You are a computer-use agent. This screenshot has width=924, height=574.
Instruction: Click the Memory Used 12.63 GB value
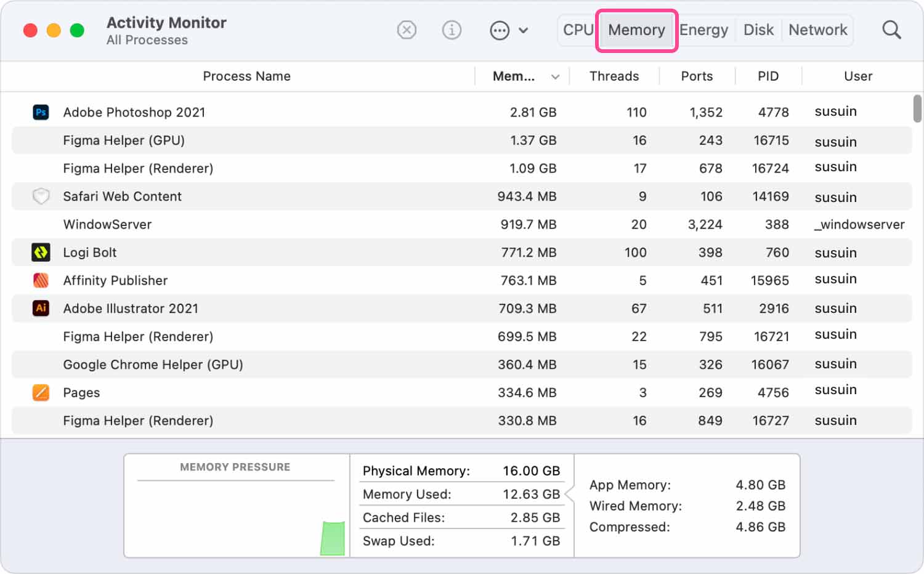click(x=531, y=495)
